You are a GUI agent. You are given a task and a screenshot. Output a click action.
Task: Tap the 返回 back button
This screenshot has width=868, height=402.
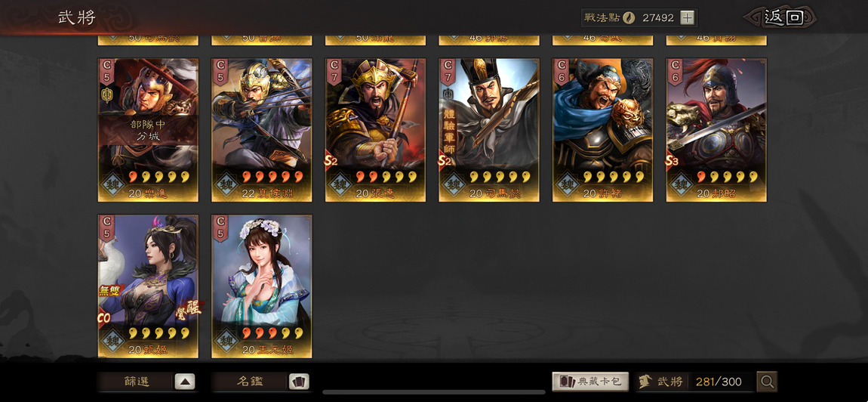click(782, 17)
